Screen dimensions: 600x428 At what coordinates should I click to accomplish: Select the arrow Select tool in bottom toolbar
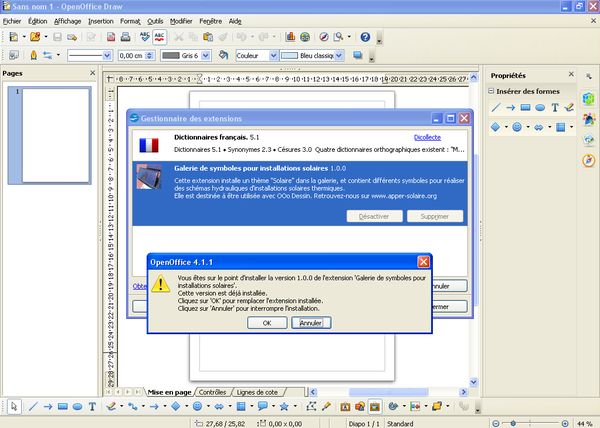point(14,407)
